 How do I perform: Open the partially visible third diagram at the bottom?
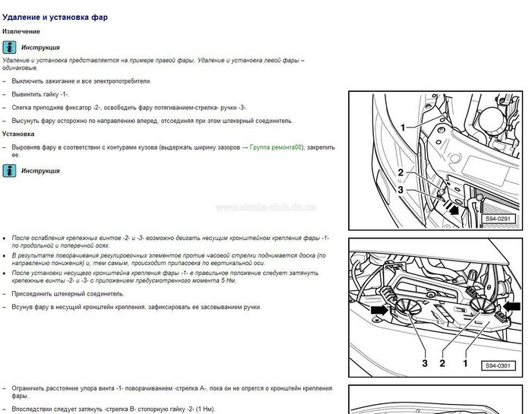(435, 400)
